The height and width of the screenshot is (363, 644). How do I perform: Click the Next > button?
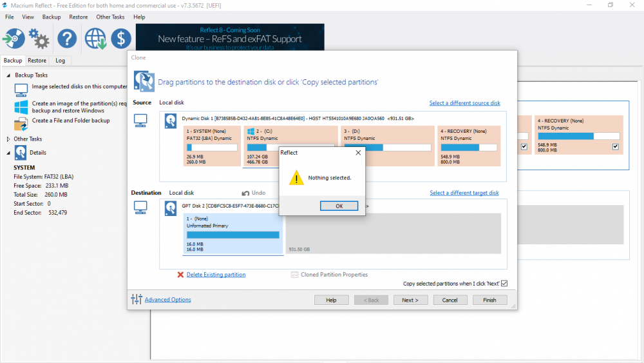tap(410, 300)
